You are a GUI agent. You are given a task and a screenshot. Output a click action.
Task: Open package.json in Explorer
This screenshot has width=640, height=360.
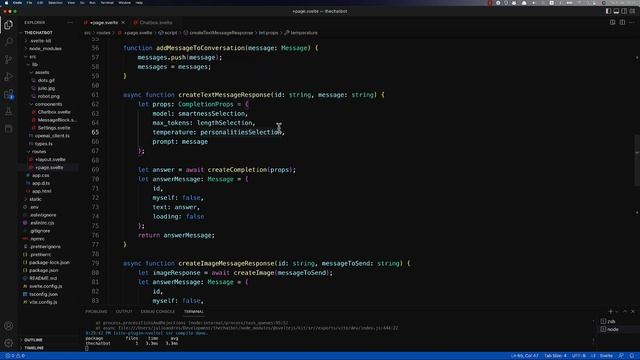tap(43, 271)
